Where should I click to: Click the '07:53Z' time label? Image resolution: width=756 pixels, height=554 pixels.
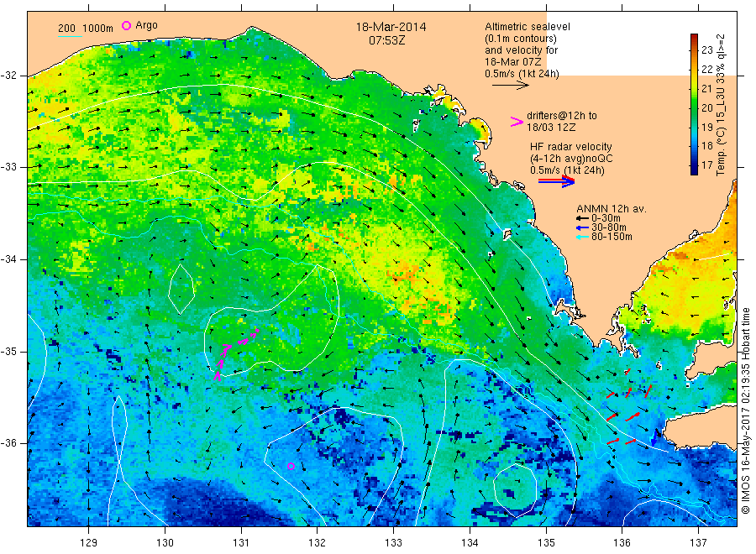coord(386,40)
